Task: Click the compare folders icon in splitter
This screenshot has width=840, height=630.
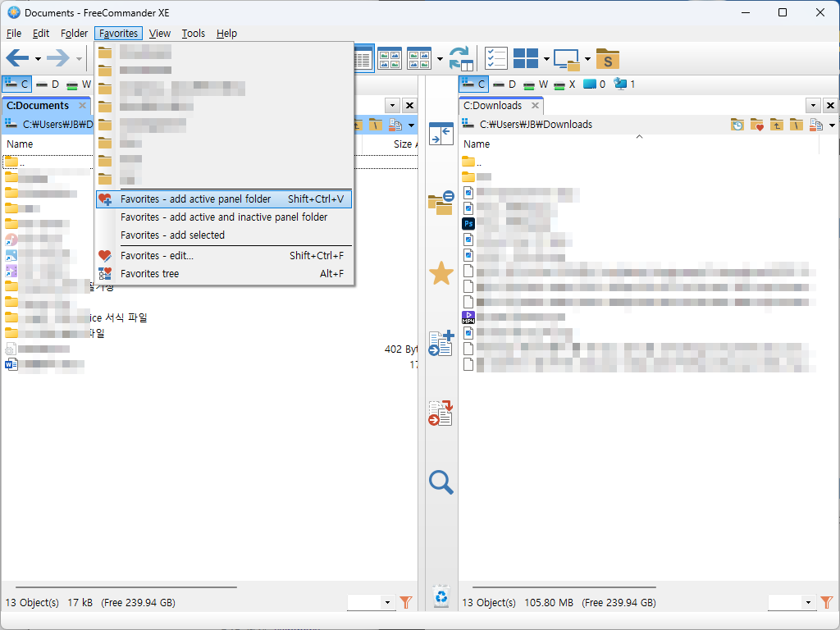Action: [441, 203]
